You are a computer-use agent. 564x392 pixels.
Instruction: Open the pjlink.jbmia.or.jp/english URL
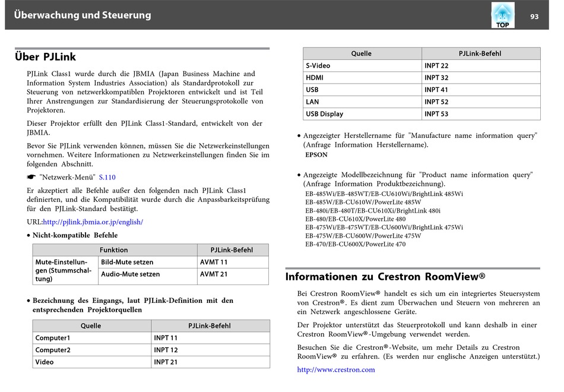click(93, 222)
